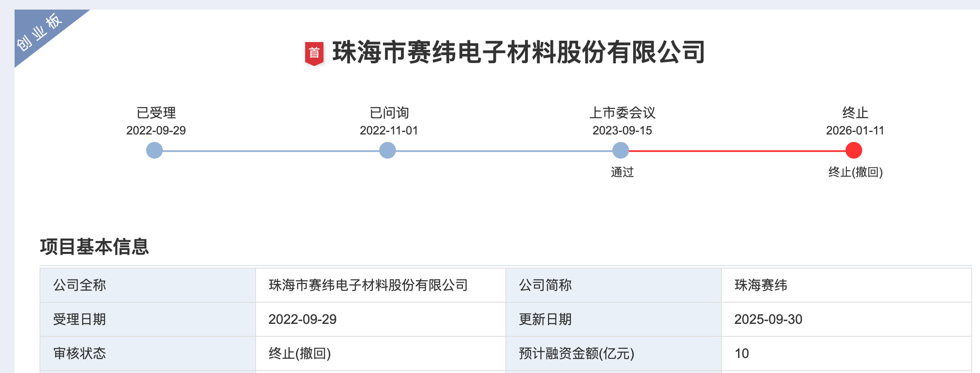Screen dimensions: 980x373
Task: Click the 创业板 corner ribbon
Action: pos(40,32)
